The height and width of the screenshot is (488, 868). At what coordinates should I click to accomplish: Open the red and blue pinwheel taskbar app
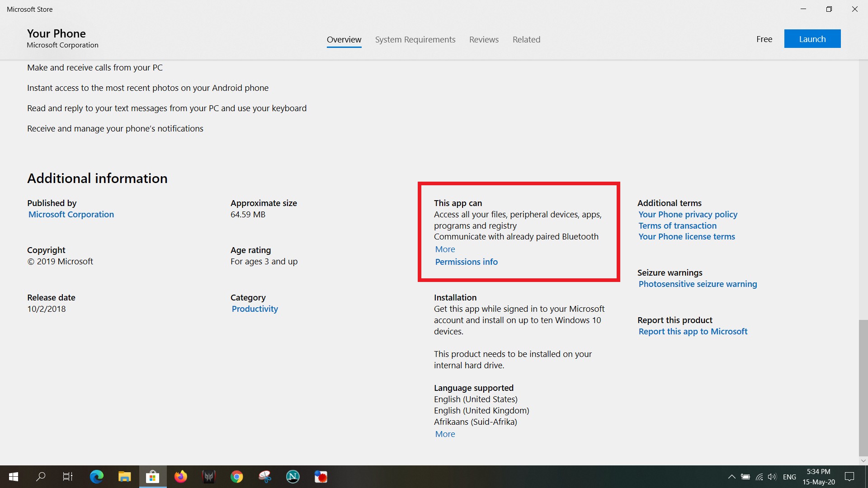[x=265, y=477]
